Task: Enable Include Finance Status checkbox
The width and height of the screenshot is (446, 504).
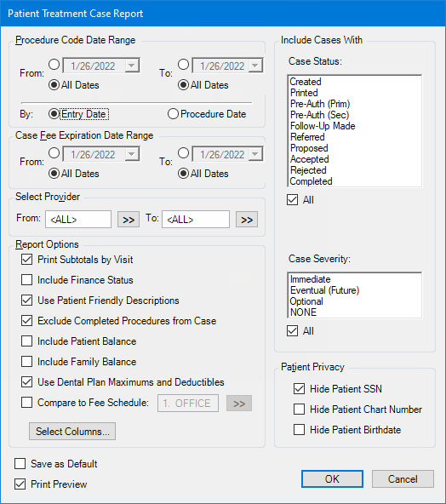Action: (x=26, y=279)
